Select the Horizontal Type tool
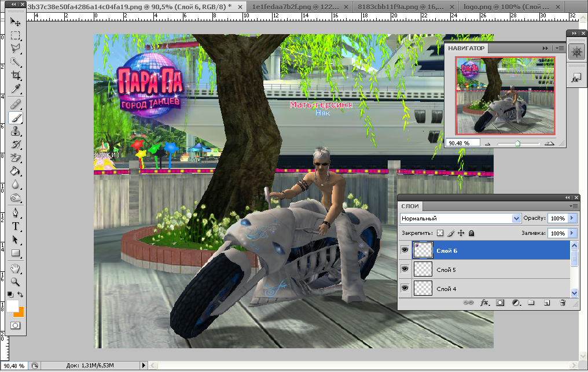588x372 pixels. click(16, 226)
